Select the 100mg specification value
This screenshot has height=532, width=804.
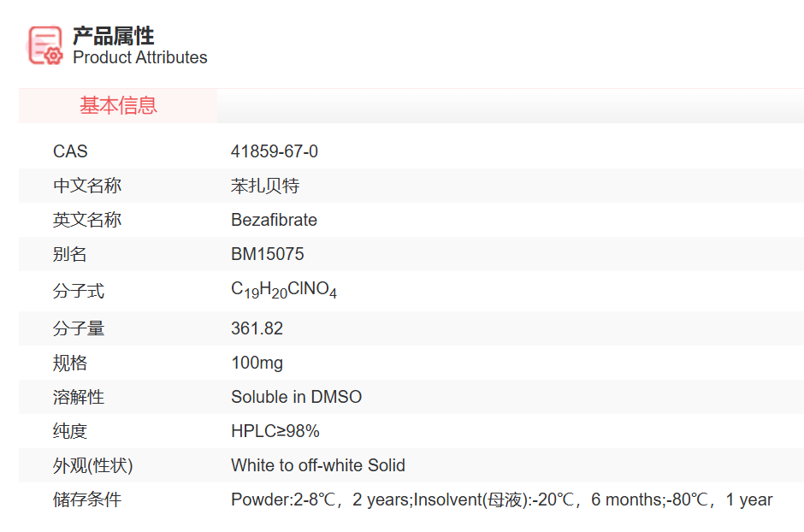[x=257, y=363]
